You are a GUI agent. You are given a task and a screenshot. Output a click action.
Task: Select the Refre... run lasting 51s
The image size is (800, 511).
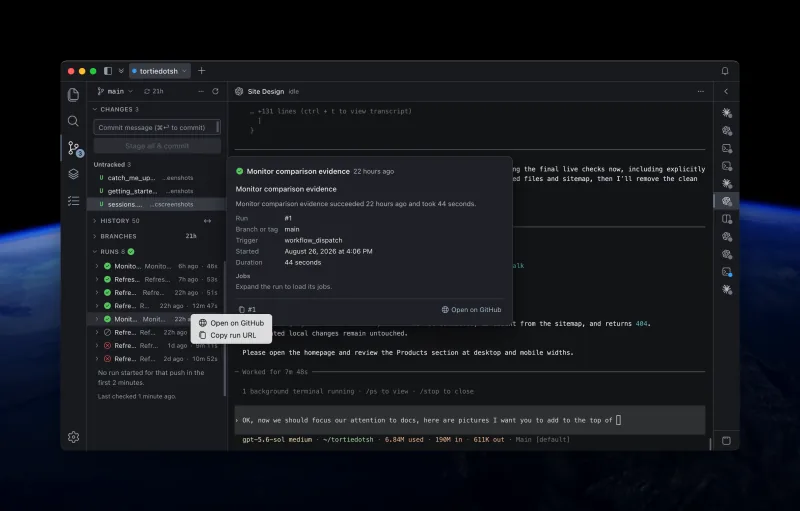pos(157,293)
